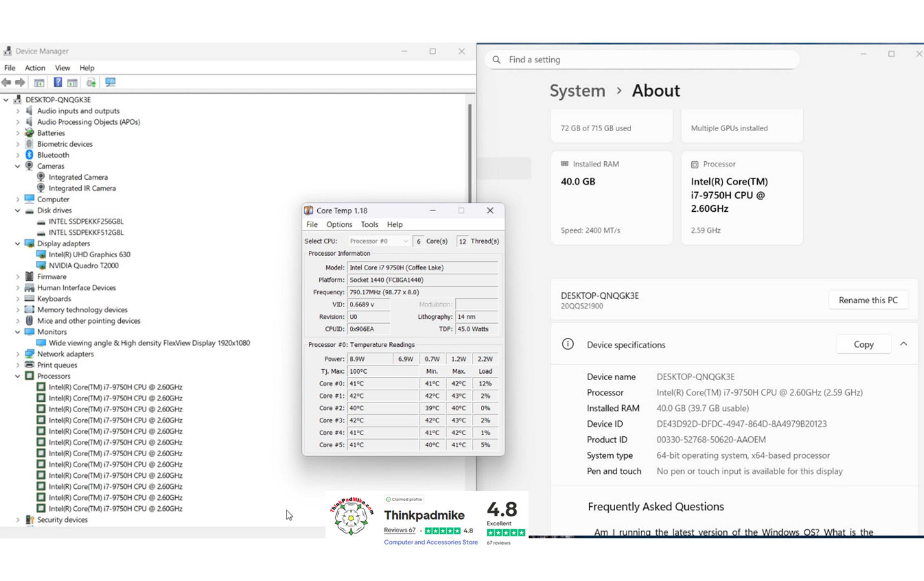Toggle the Show/Hide Console Tree toolbar icon
924x581 pixels.
39,83
